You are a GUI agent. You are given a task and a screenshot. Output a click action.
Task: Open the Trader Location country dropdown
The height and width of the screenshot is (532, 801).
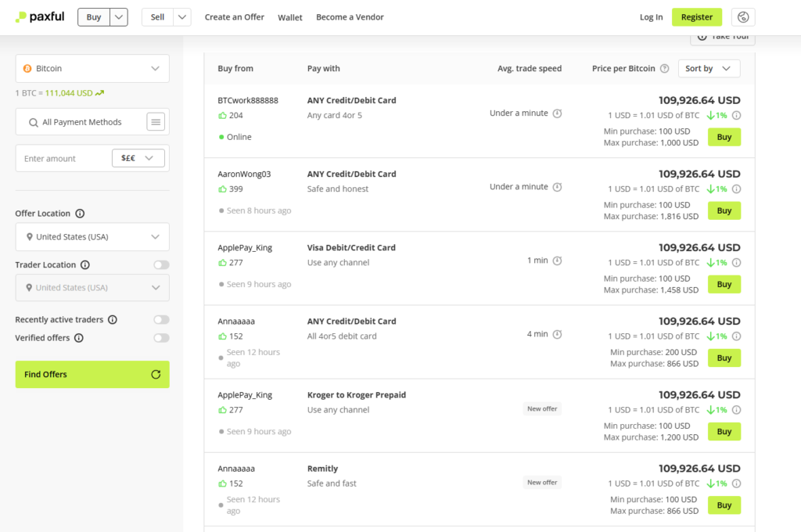tap(92, 288)
